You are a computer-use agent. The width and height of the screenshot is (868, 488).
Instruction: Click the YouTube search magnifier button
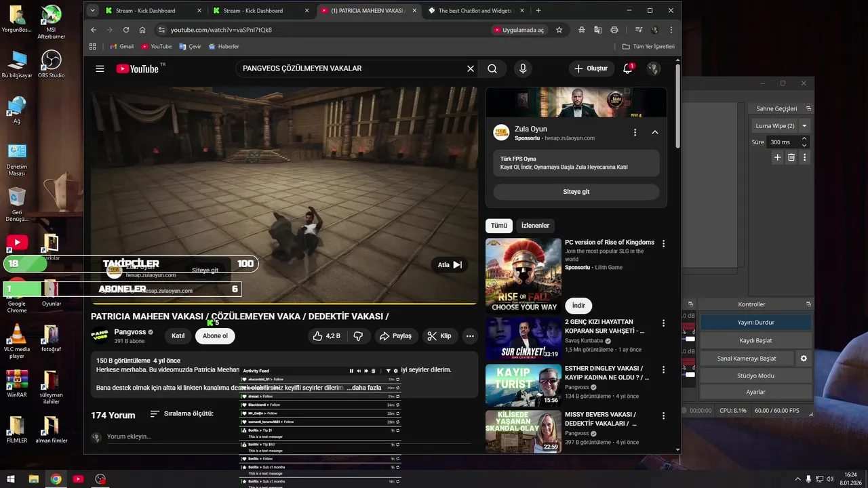[492, 68]
